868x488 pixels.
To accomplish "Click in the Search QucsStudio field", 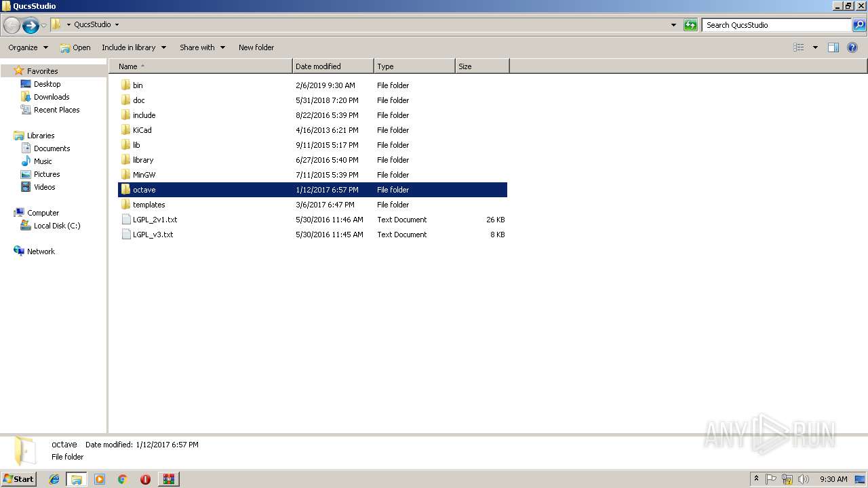I will tap(776, 25).
